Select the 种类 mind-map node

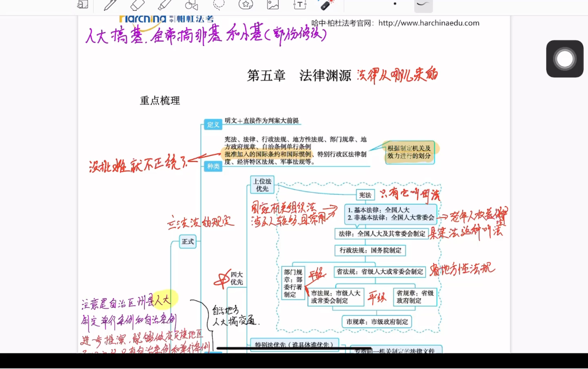pos(213,166)
